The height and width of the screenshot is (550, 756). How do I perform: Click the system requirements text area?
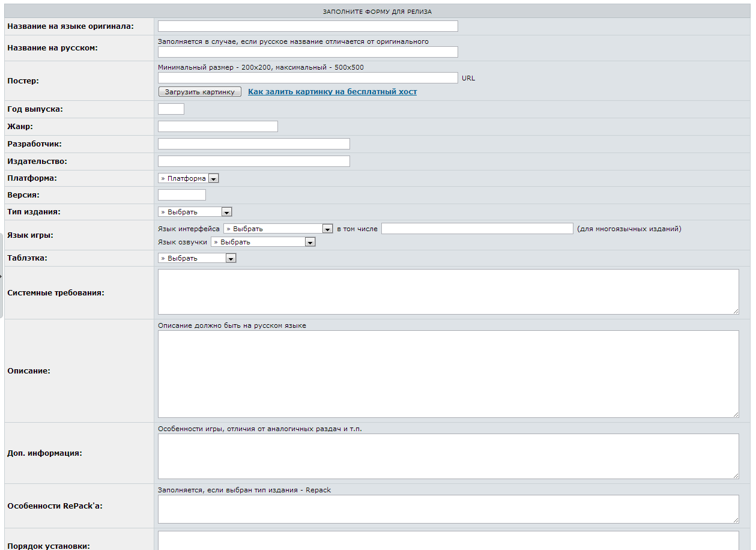[x=448, y=292]
